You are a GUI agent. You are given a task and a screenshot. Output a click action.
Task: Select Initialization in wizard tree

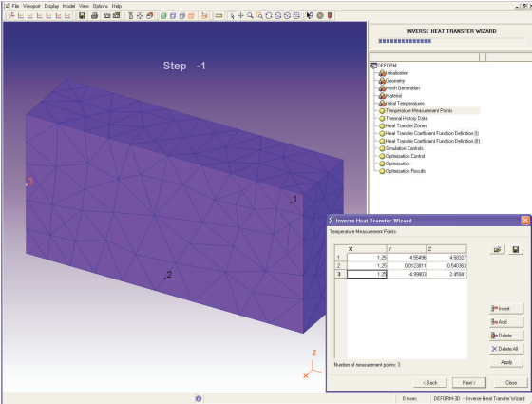(x=397, y=73)
